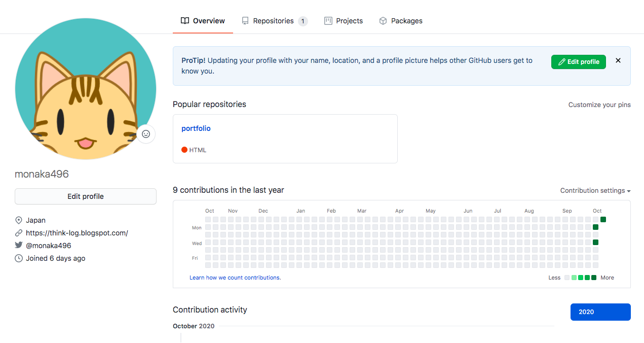Dismiss the ProTip banner
644x343 pixels.
click(x=618, y=60)
